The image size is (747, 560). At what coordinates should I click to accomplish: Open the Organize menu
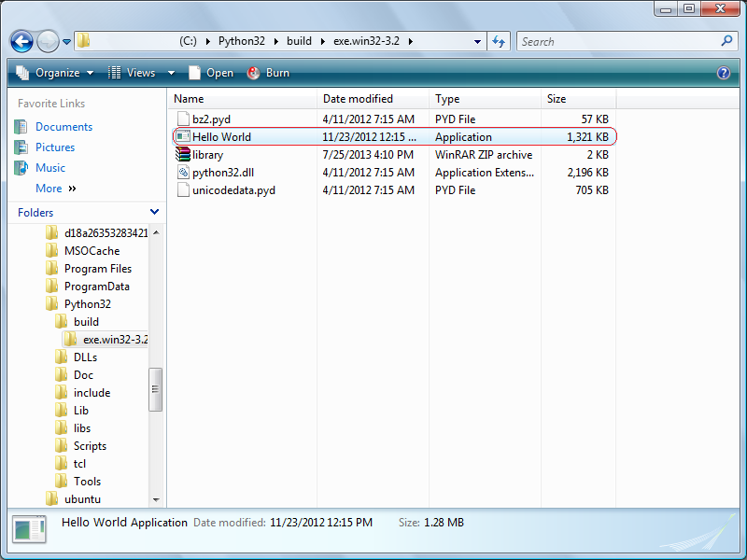click(54, 73)
